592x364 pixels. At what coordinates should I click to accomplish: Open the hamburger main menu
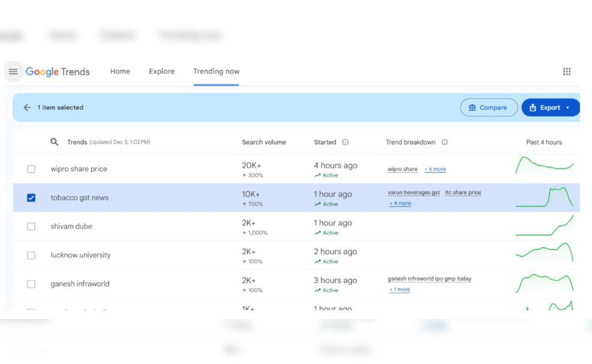pos(13,72)
